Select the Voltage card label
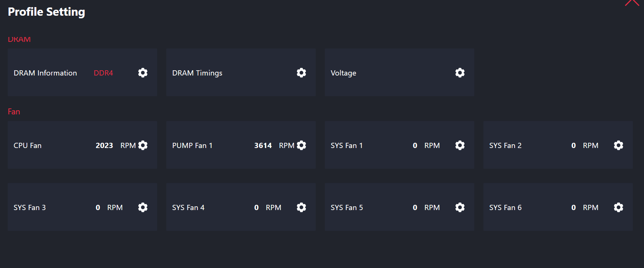This screenshot has width=644, height=268. (x=343, y=73)
